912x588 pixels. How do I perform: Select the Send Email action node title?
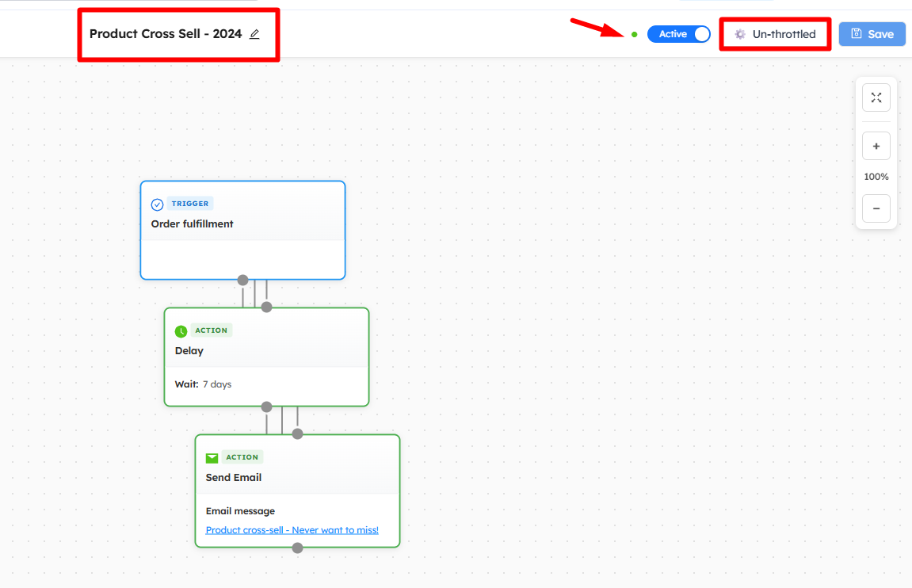point(234,478)
